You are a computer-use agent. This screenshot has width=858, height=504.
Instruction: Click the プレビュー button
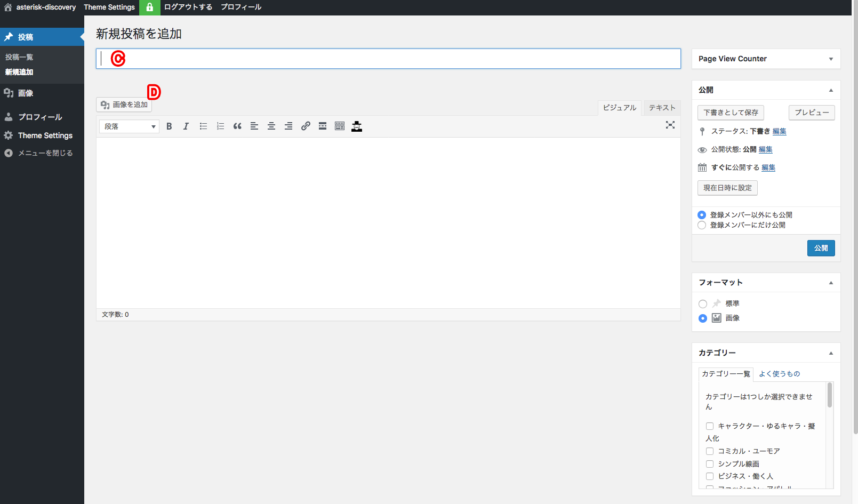click(812, 113)
